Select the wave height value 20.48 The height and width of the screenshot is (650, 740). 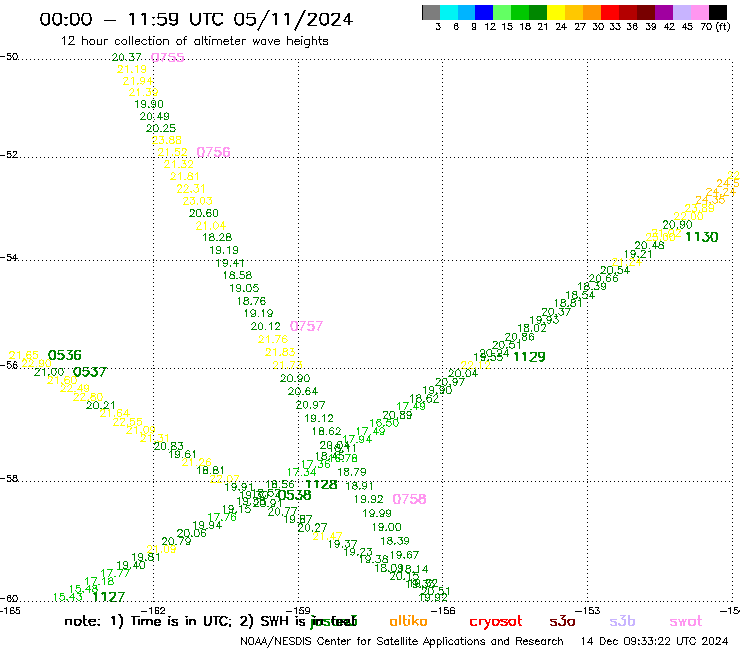pos(649,245)
